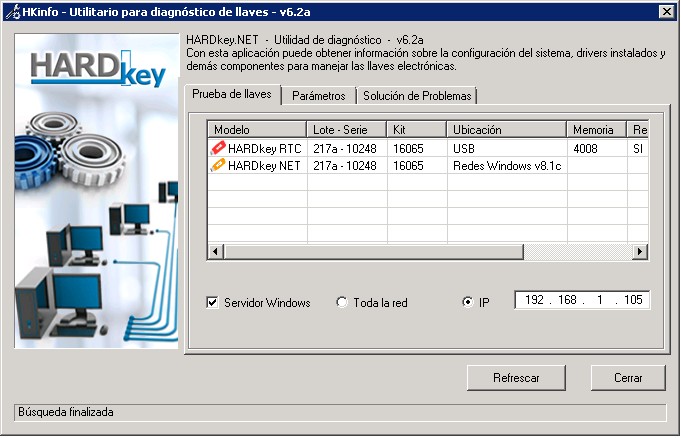Click the IP octet field 168
The width and height of the screenshot is (681, 438).
[x=567, y=300]
